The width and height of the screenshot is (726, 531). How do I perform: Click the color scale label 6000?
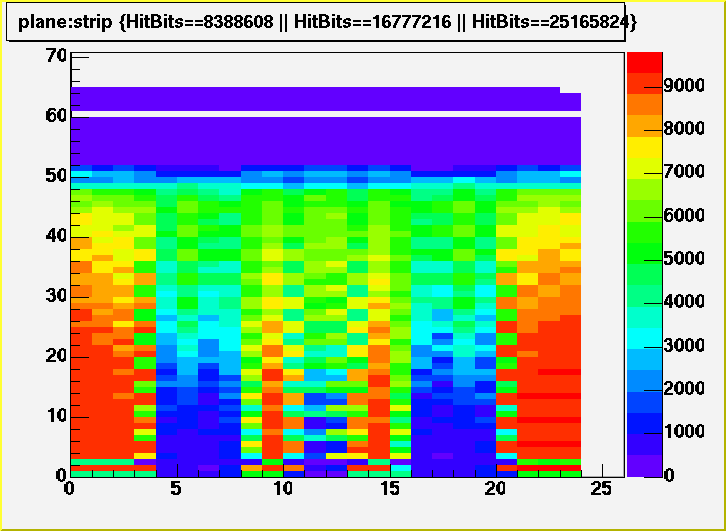[685, 215]
